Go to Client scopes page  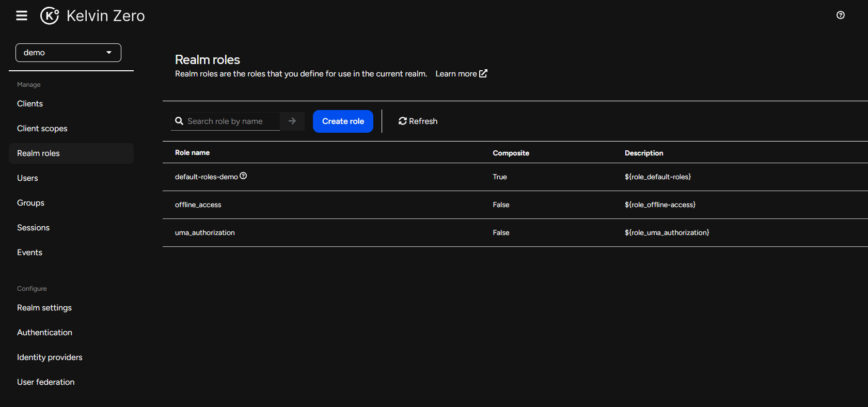pyautogui.click(x=42, y=129)
